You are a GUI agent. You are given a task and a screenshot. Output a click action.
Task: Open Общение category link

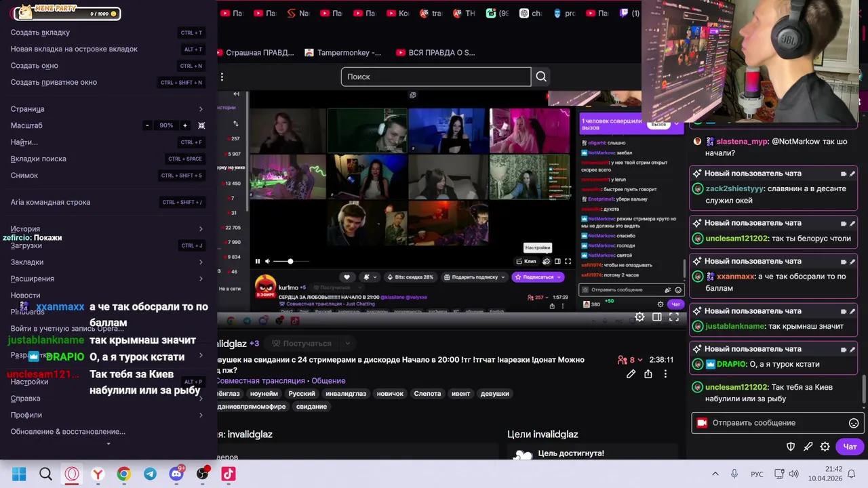click(x=328, y=381)
